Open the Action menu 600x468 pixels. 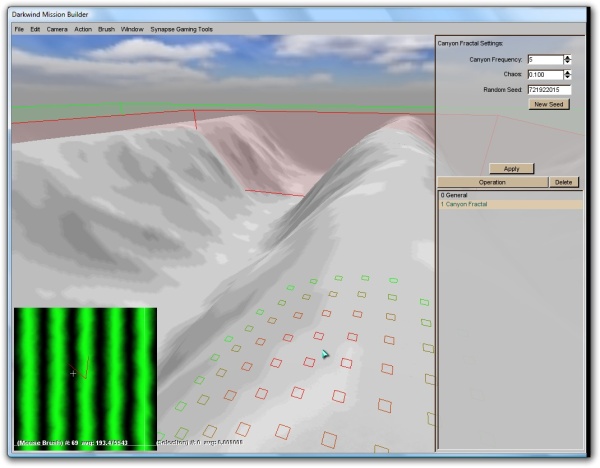83,29
